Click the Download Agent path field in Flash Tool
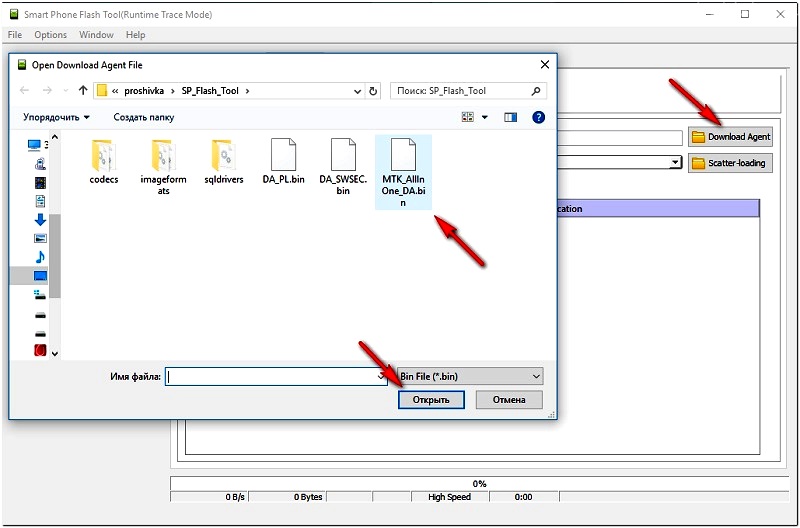The image size is (800, 528). (619, 138)
